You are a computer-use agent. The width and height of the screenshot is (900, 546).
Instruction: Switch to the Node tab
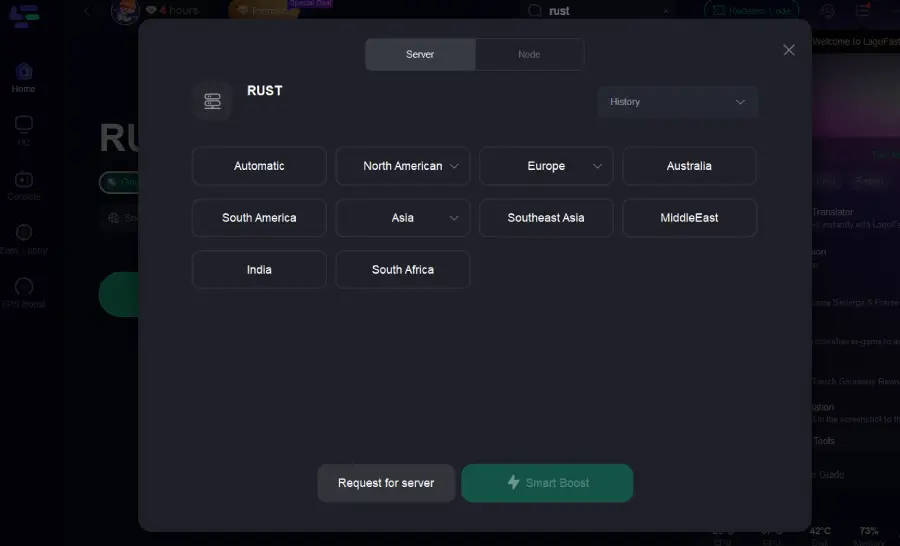529,54
